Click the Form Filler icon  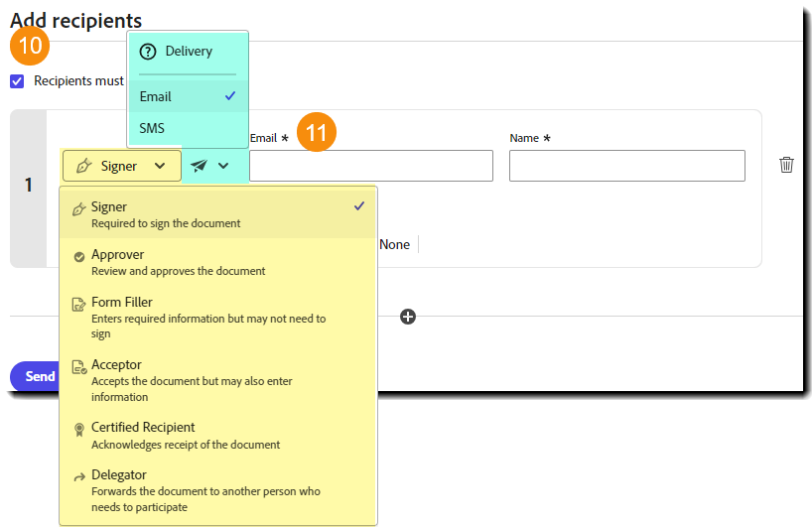(x=79, y=305)
